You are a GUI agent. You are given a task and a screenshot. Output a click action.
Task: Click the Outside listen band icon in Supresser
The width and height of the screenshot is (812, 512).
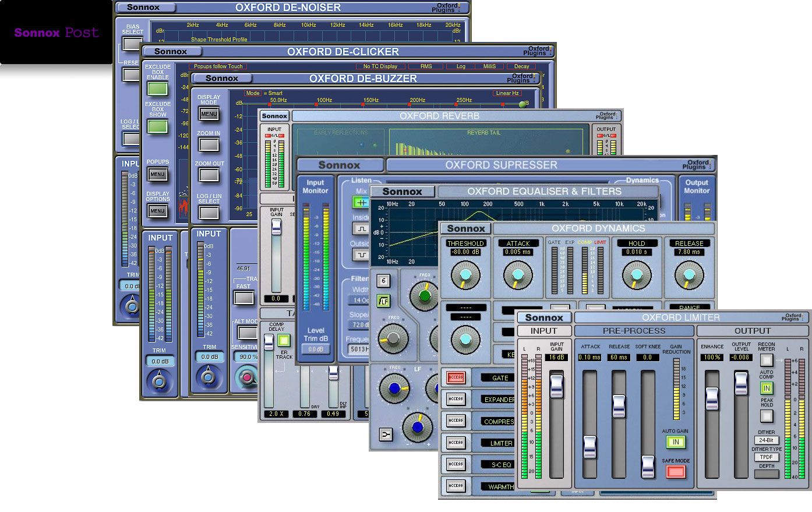pyautogui.click(x=361, y=255)
